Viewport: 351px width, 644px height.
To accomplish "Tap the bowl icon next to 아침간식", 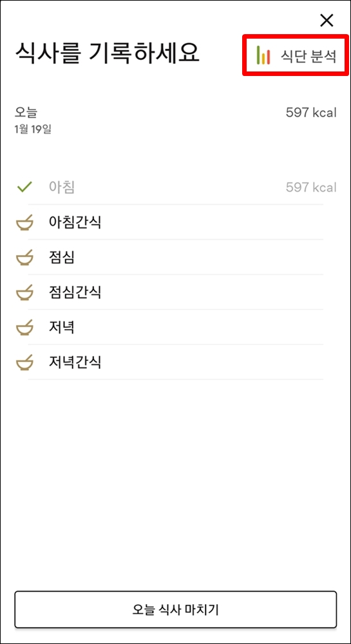I will tap(24, 223).
